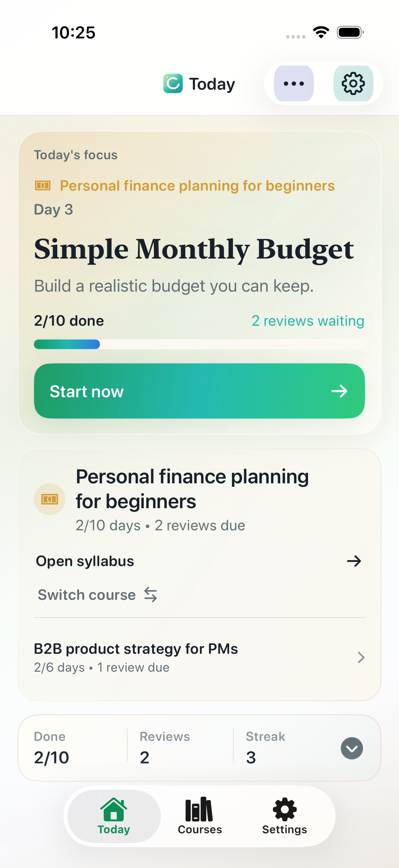Tap the lesson progress bar

point(199,344)
